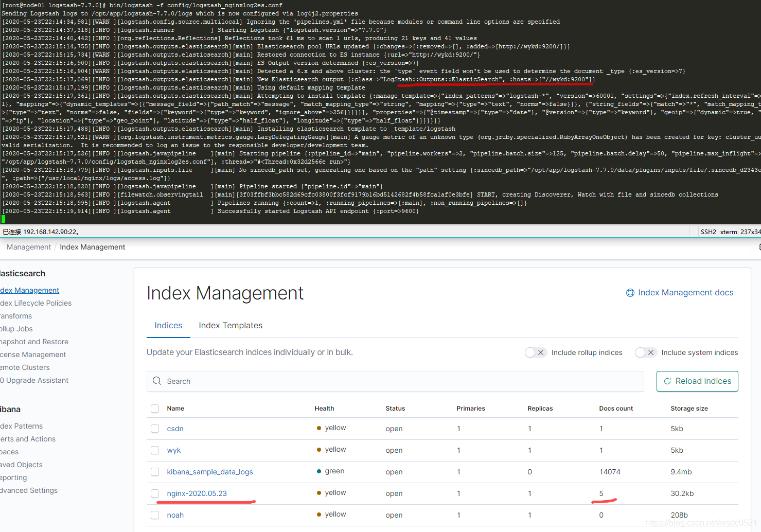The height and width of the screenshot is (532, 761).
Task: Click the yellow health indicator of nginx-2020.05.23
Action: click(331, 493)
